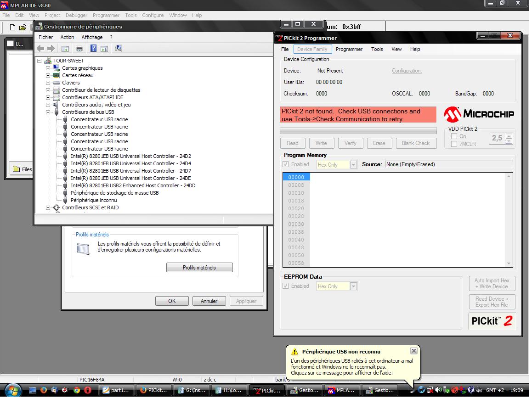Toggle the /MCLR checkbox

[x=454, y=145]
